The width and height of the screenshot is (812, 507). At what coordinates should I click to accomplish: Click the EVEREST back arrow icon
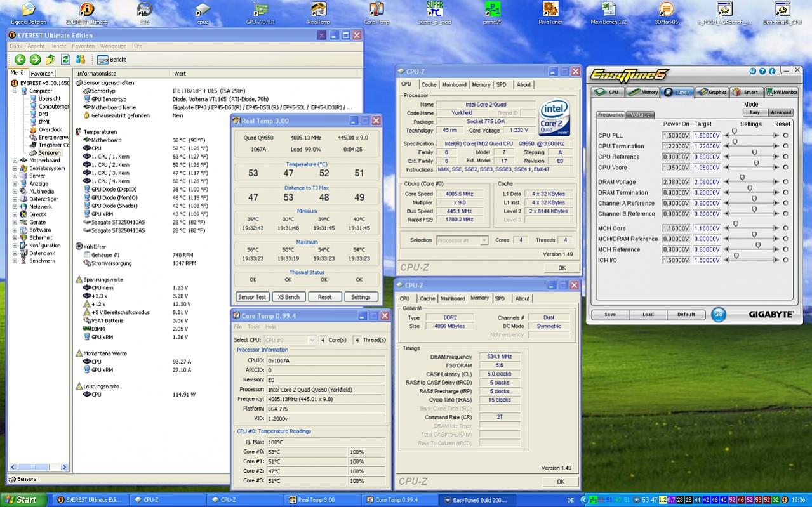tap(20, 59)
